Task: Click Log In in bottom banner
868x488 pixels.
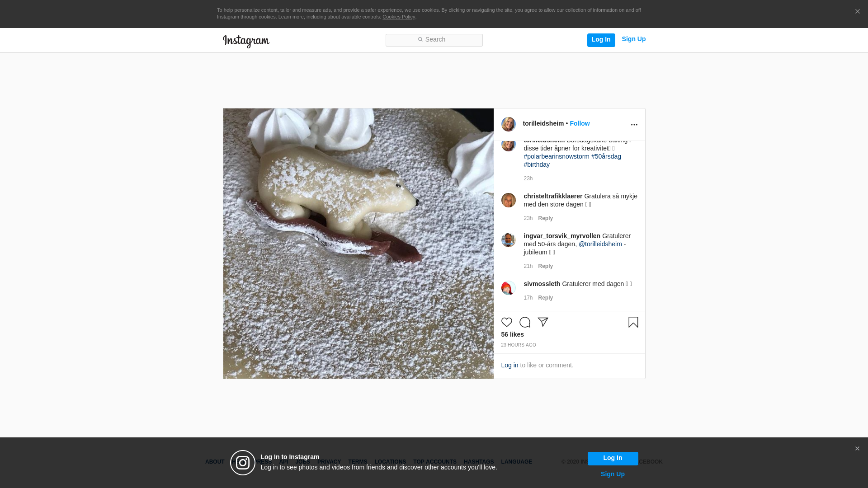Action: (613, 459)
